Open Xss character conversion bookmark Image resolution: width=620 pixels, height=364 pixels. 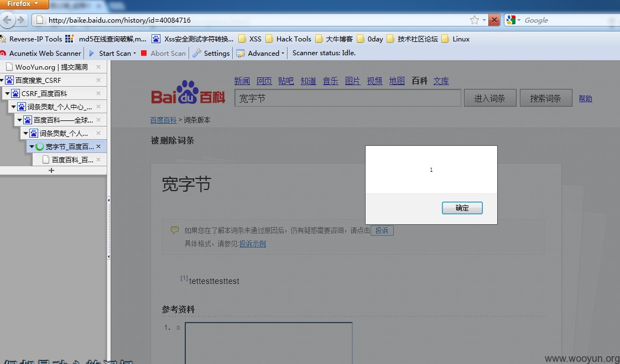(x=193, y=39)
